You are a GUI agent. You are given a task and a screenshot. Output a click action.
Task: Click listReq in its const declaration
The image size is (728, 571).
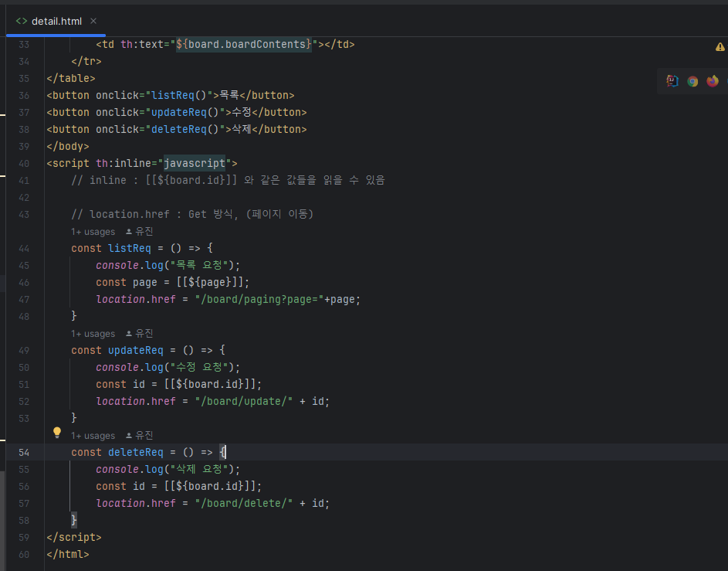coord(130,249)
